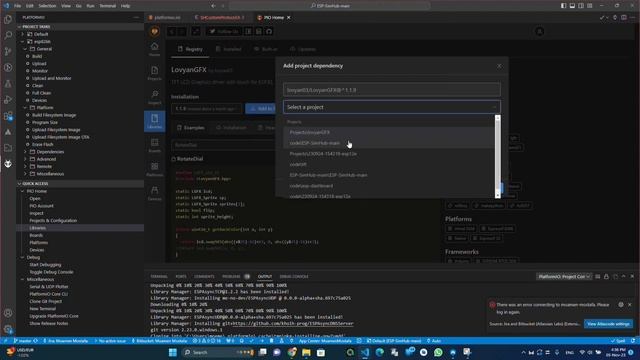Image resolution: width=640 pixels, height=360 pixels.
Task: Close the PIO Home editor tab
Action: coord(289,18)
